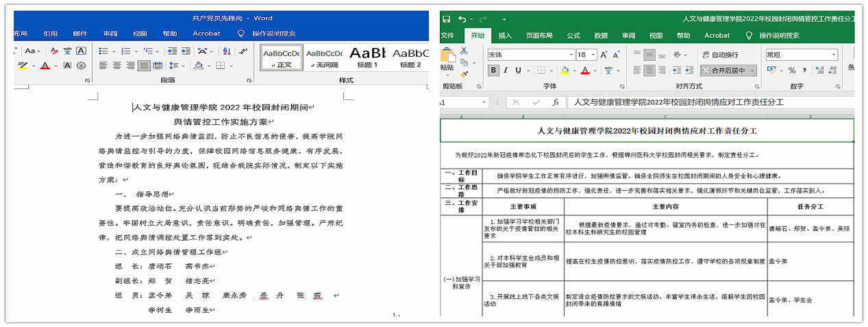Click the Undo arrow in Excel
The width and height of the screenshot is (868, 327).
tap(462, 19)
